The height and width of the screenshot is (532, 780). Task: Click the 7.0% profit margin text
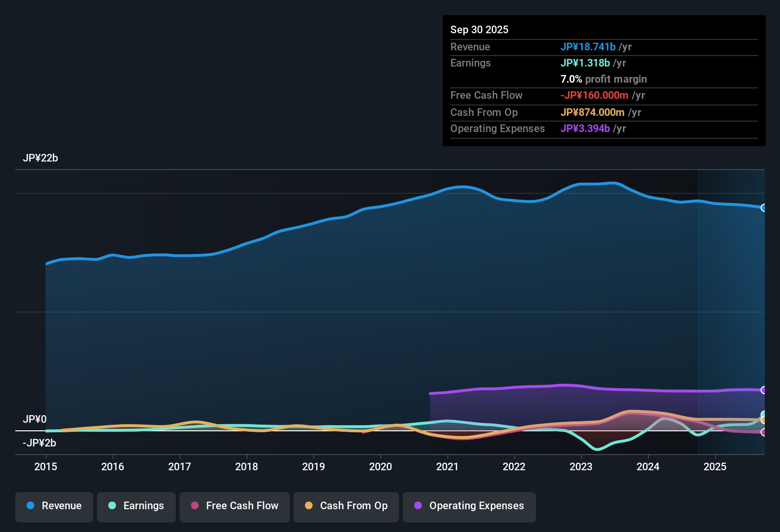pos(603,79)
